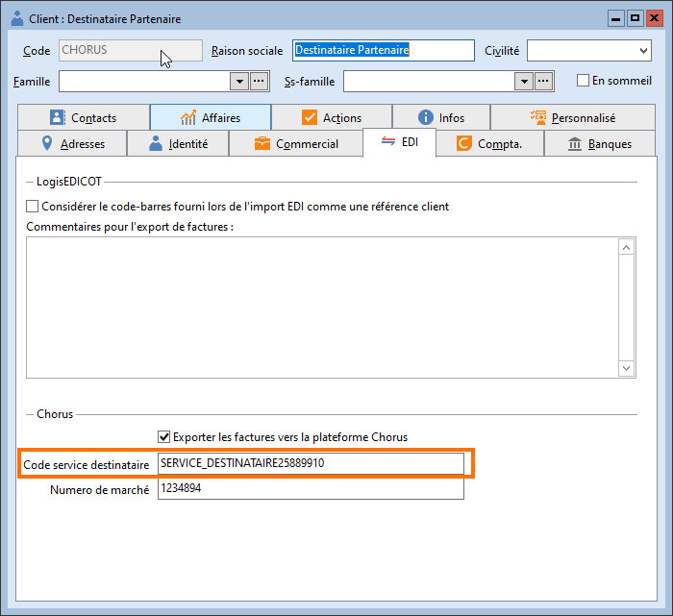Show the Infos tab
The width and height of the screenshot is (673, 616).
pyautogui.click(x=441, y=117)
